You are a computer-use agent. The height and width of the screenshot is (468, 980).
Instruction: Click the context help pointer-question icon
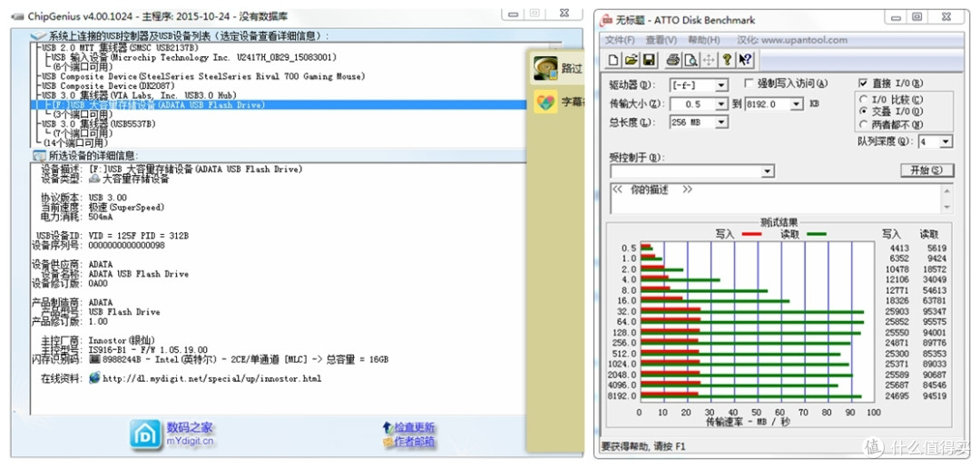(x=745, y=60)
